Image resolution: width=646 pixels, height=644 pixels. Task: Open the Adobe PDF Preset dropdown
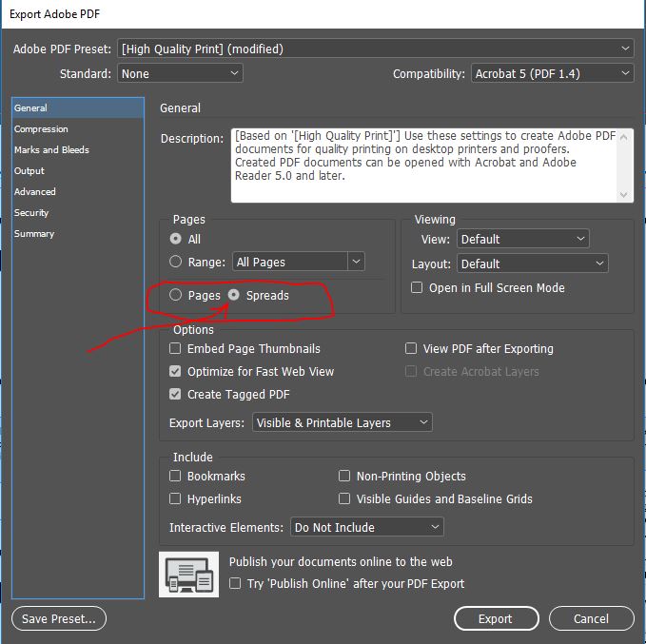(375, 49)
